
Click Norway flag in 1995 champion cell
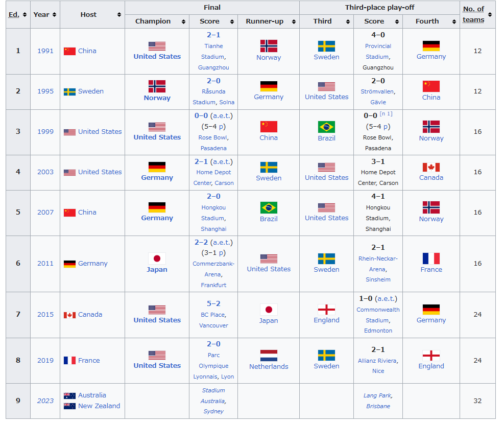click(x=157, y=86)
